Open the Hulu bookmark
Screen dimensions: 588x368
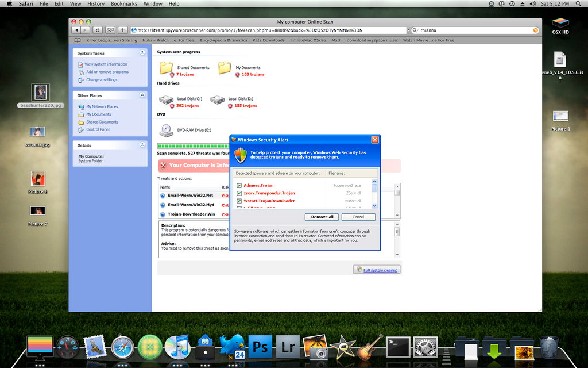[168, 40]
